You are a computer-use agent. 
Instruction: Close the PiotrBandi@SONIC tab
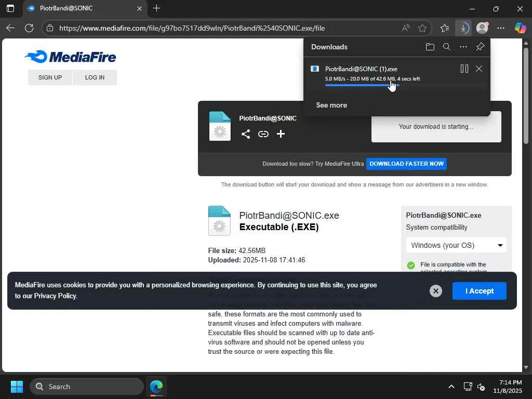click(139, 8)
